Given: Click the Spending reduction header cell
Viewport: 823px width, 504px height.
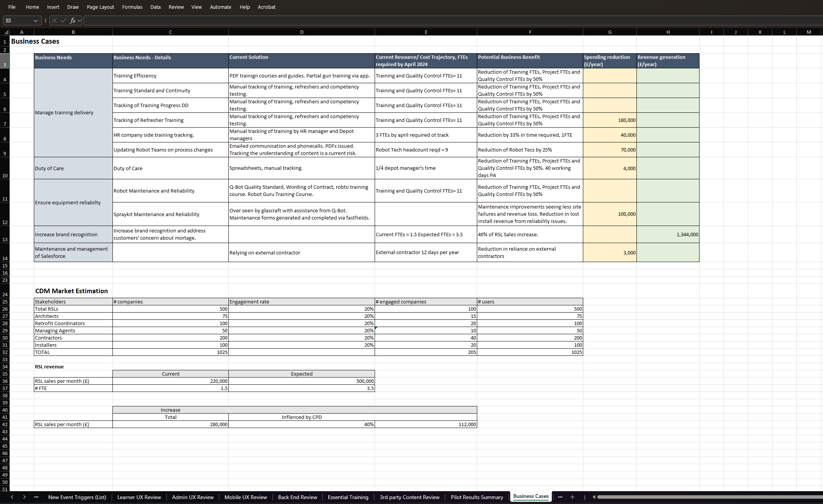Looking at the screenshot, I should tap(610, 61).
